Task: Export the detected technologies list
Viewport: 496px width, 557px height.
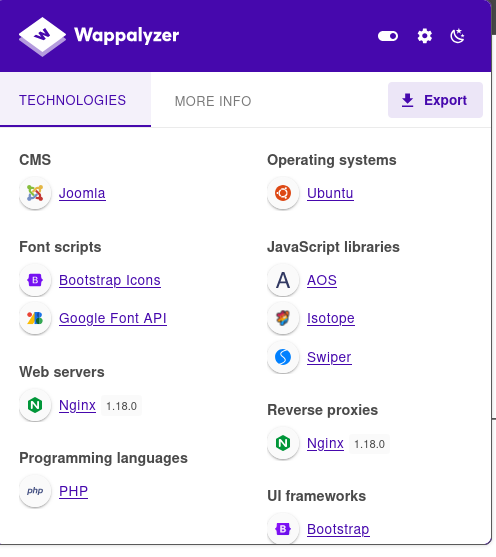Action: click(435, 100)
